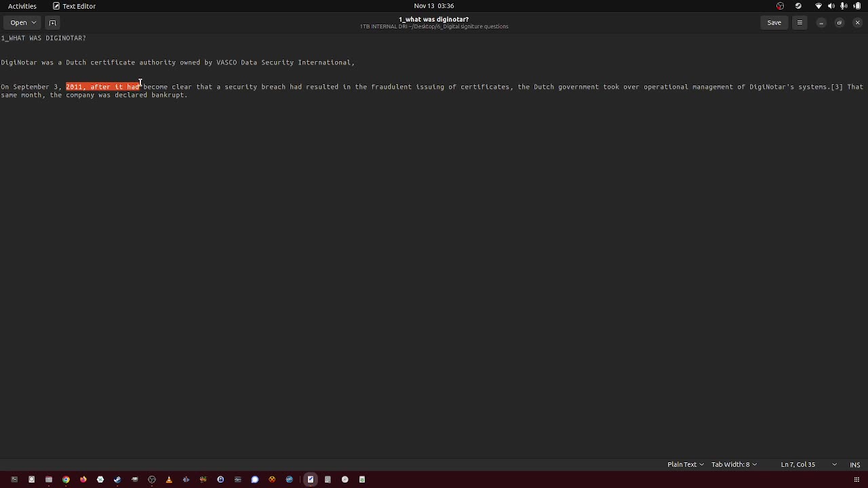The image size is (868, 488).
Task: Click the word 'DigiNotar' starting the second paragraph
Action: (19, 62)
